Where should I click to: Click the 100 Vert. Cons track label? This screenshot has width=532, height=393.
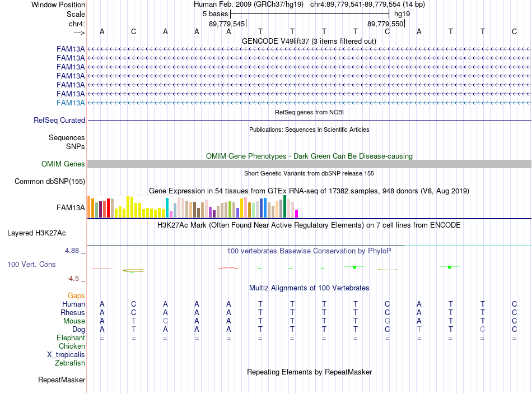(31, 264)
